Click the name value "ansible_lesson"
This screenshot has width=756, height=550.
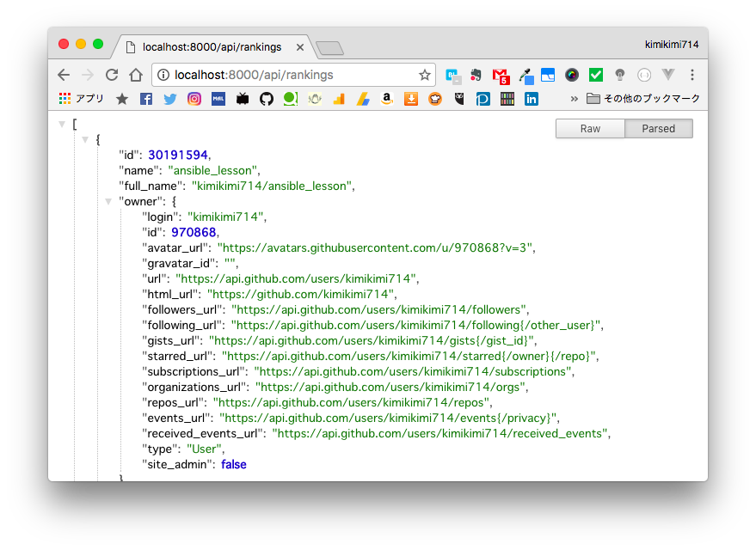click(x=212, y=170)
